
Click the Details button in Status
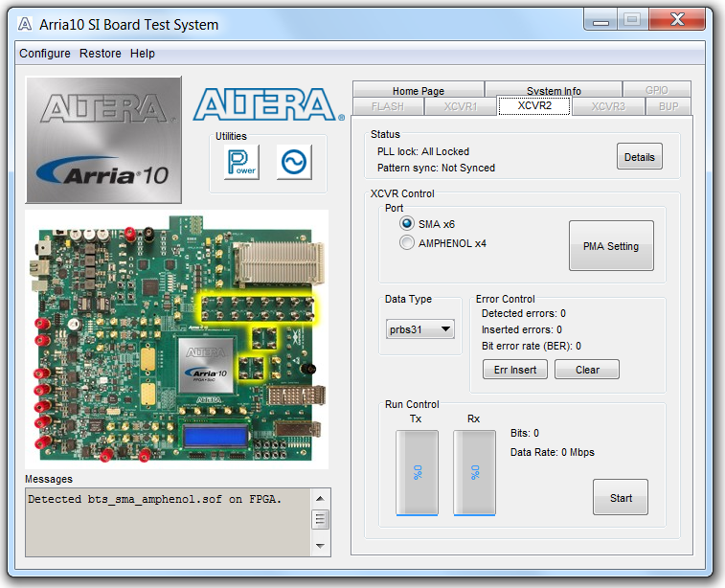click(639, 157)
